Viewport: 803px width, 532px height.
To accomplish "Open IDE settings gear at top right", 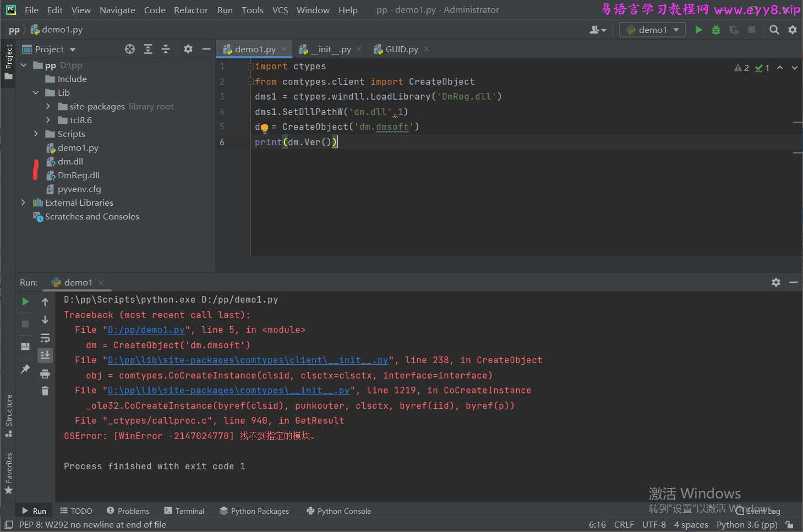I will (793, 30).
